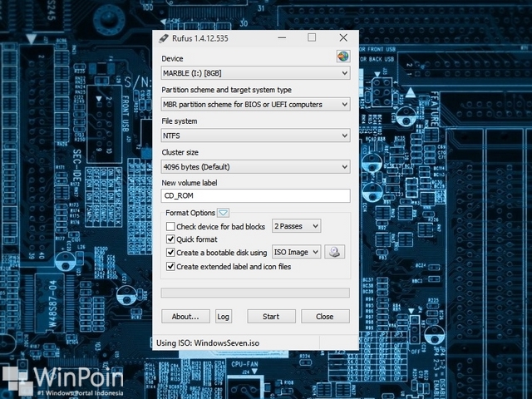Click the Device label text
The height and width of the screenshot is (399, 532).
172,59
